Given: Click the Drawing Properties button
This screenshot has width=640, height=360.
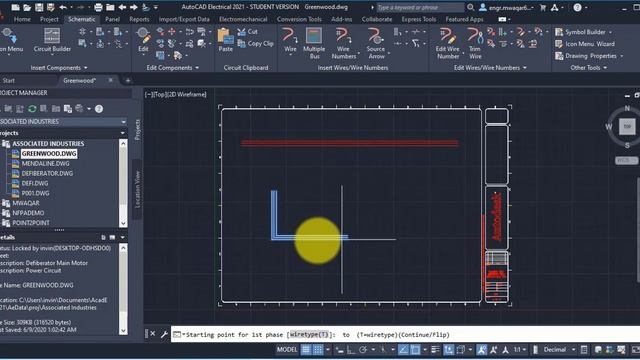Looking at the screenshot, I should coord(586,56).
